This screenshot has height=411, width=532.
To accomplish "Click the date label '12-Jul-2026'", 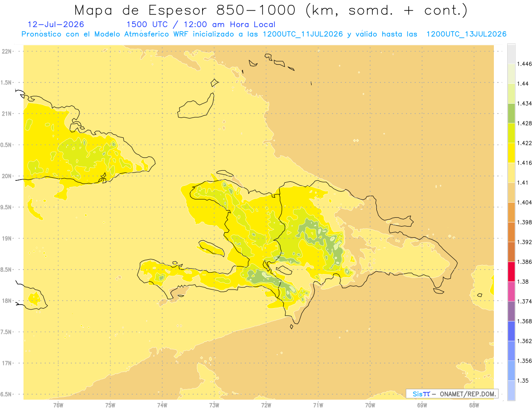I will 56,24.
